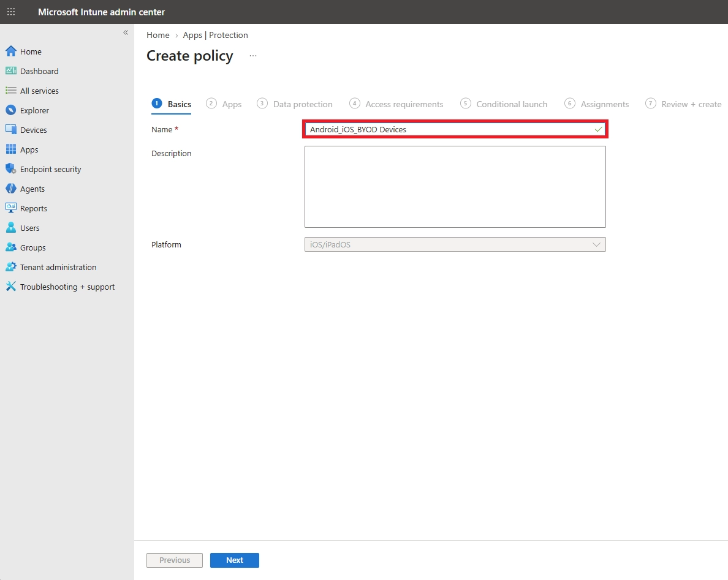Viewport: 728px width, 580px height.
Task: Click the Groups people icon
Action: [10, 247]
